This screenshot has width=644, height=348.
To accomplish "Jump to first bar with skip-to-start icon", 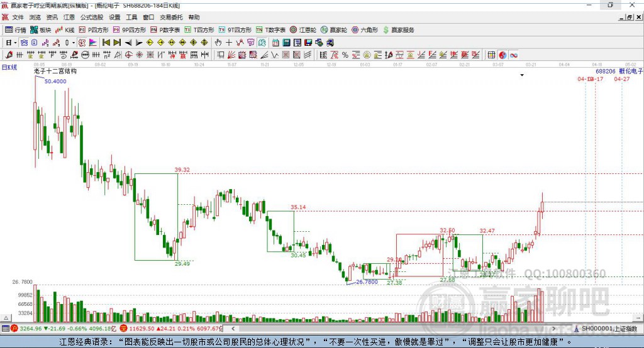I will [x=106, y=43].
